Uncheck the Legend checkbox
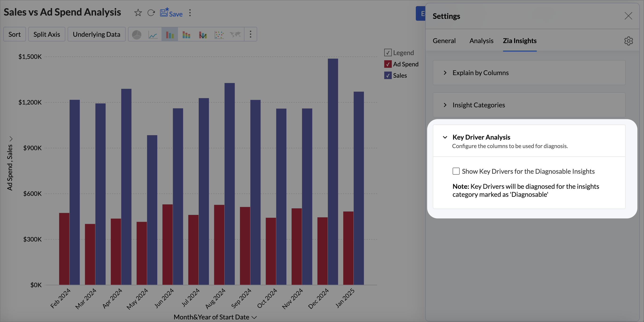Viewport: 644px width, 322px height. [388, 53]
